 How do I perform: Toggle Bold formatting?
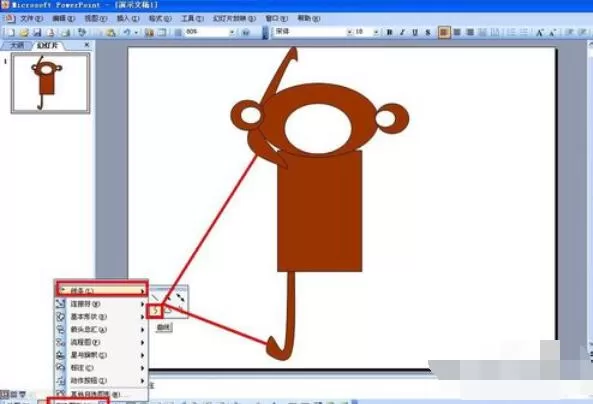389,33
